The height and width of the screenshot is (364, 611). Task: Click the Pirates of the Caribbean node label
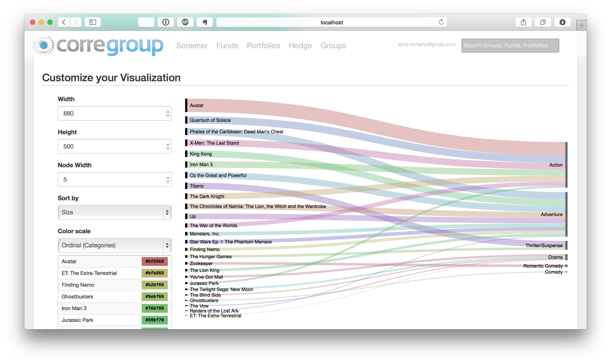(x=236, y=132)
